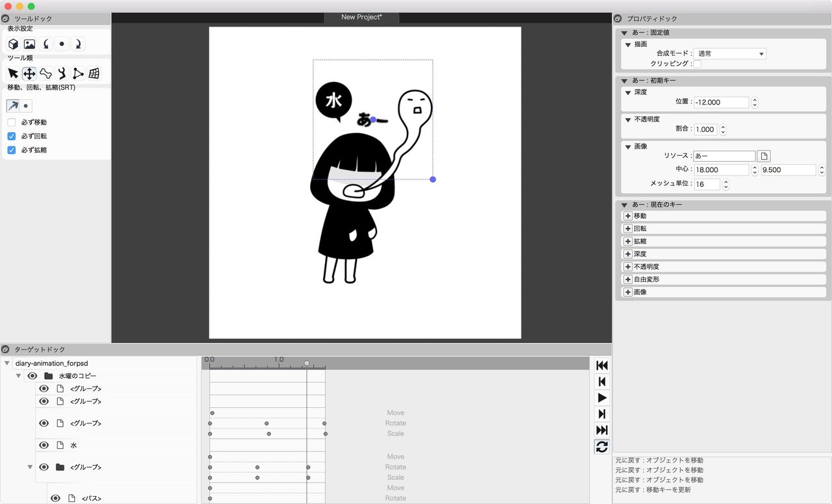This screenshot has width=832, height=504.
Task: Rotate canvas view counterclockwise arrow icon
Action: click(45, 44)
